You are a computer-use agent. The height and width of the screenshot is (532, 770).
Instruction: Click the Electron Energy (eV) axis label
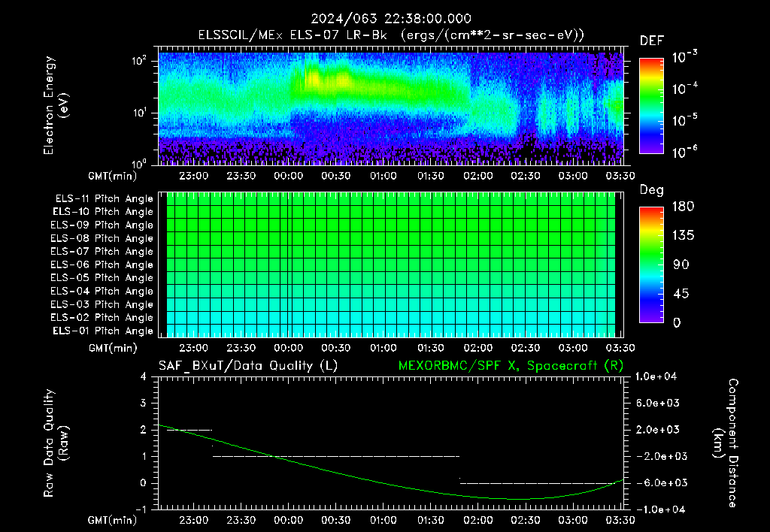point(56,105)
